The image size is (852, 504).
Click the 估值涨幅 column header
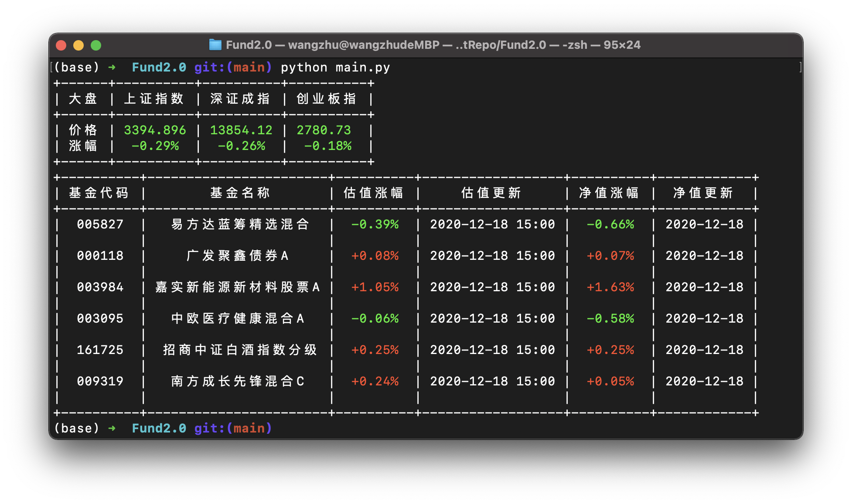click(374, 193)
